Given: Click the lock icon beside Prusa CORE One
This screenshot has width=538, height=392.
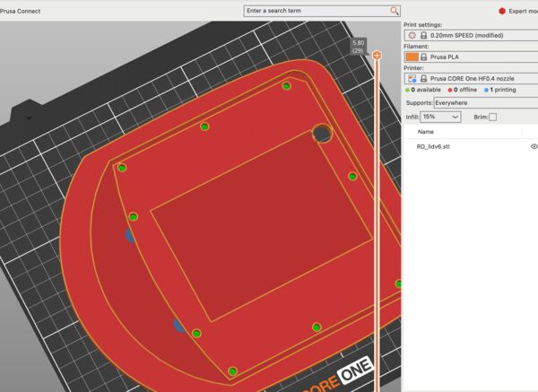Looking at the screenshot, I should [x=424, y=79].
